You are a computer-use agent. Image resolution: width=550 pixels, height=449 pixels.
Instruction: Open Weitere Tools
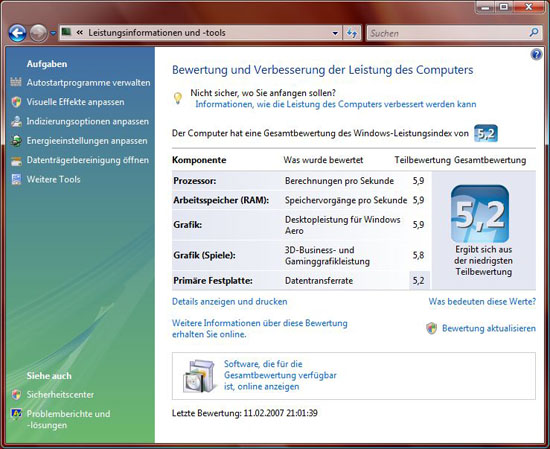click(x=53, y=180)
